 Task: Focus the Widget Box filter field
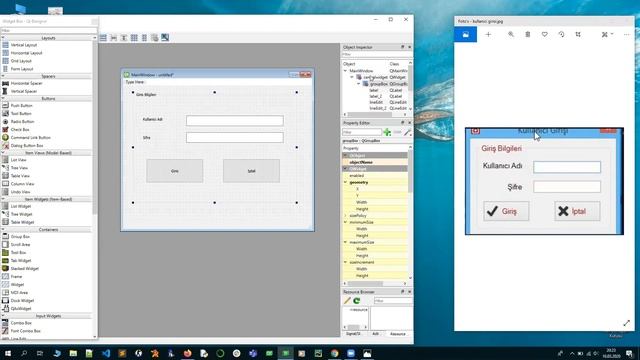tap(49, 31)
